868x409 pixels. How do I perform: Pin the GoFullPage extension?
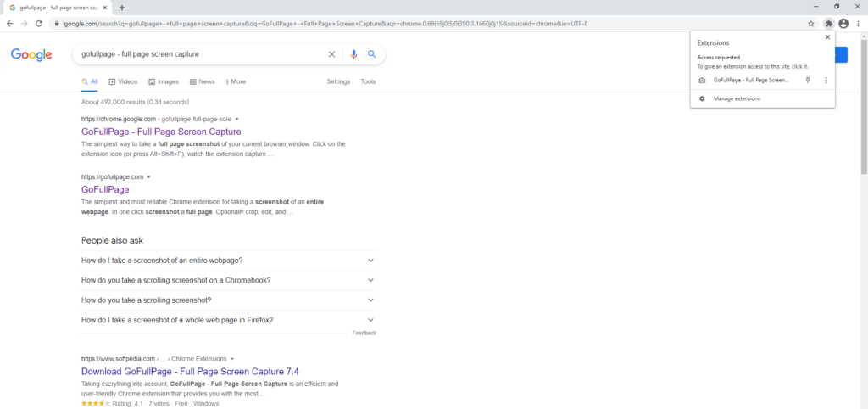click(x=808, y=81)
